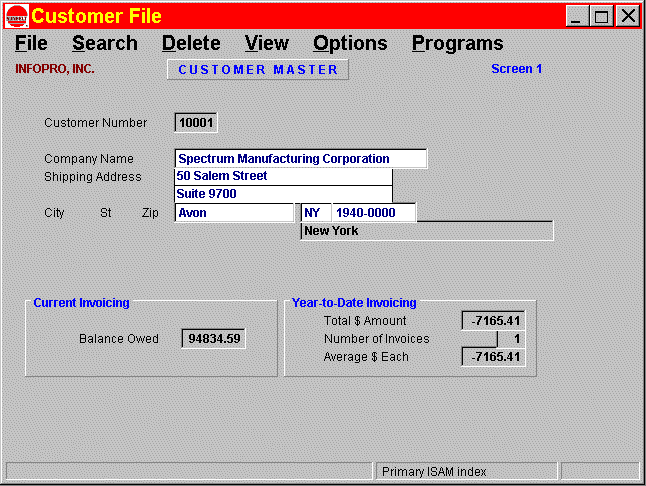Click the Balance Owed value 94834.59

pos(214,339)
